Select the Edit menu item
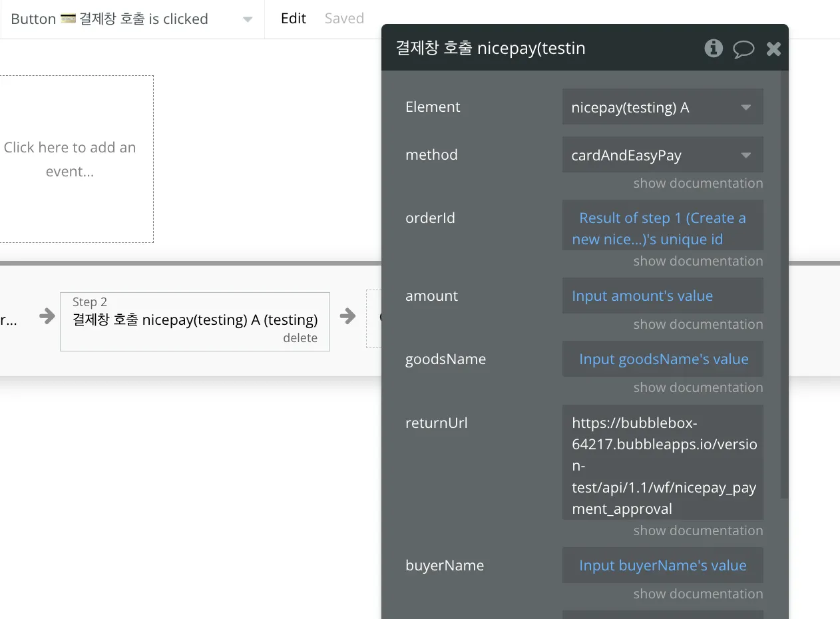Image resolution: width=840 pixels, height=619 pixels. point(294,19)
